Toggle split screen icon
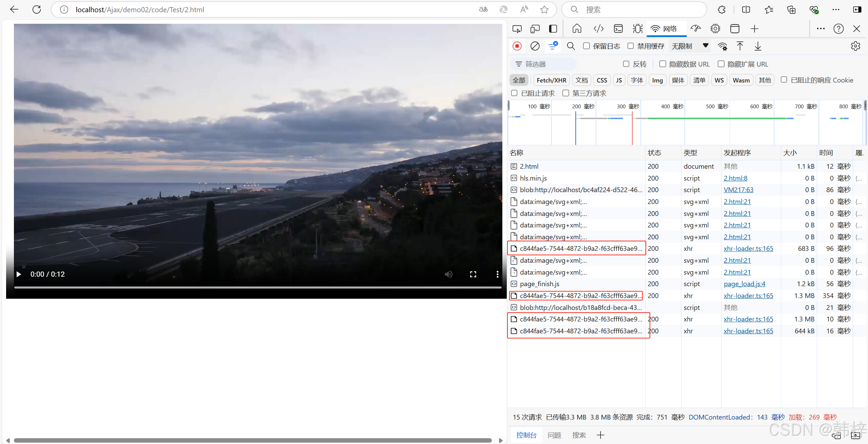The height and width of the screenshot is (444, 868). [x=746, y=10]
